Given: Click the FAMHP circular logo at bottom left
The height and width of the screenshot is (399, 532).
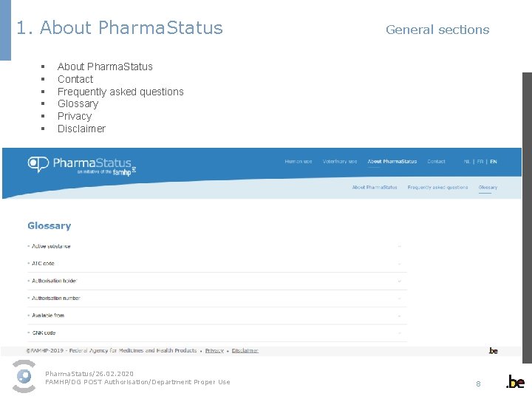Looking at the screenshot, I should pyautogui.click(x=24, y=376).
